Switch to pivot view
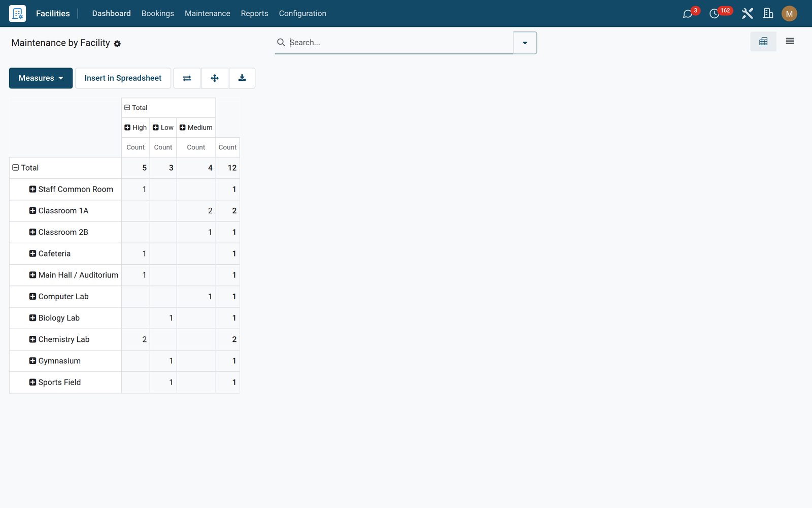This screenshot has height=508, width=812. pos(763,42)
